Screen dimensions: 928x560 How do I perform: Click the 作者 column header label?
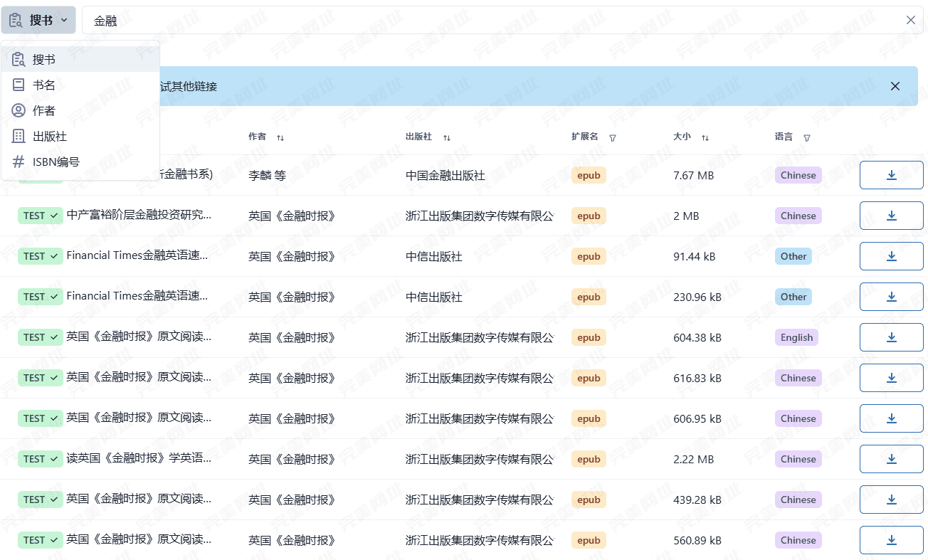257,137
